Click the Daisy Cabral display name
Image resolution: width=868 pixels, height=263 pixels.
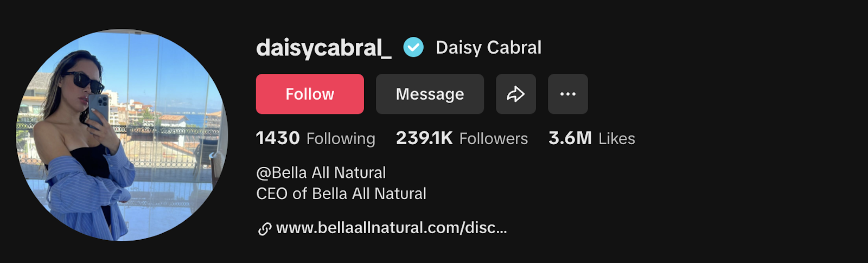(488, 47)
